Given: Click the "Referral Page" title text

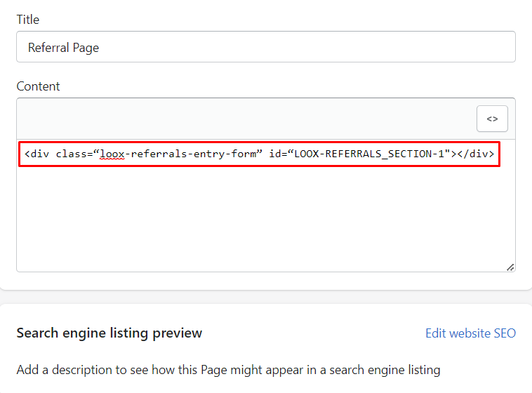Looking at the screenshot, I should [x=63, y=48].
